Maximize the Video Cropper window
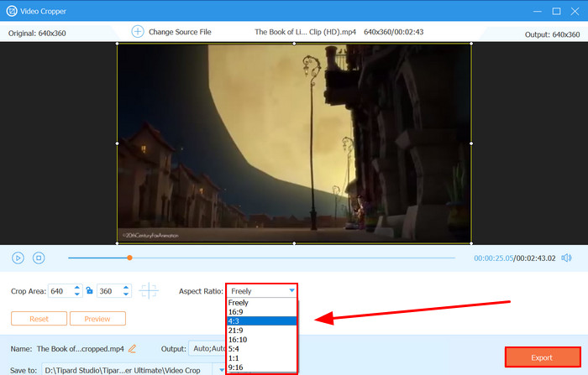588x375 pixels. (x=556, y=11)
